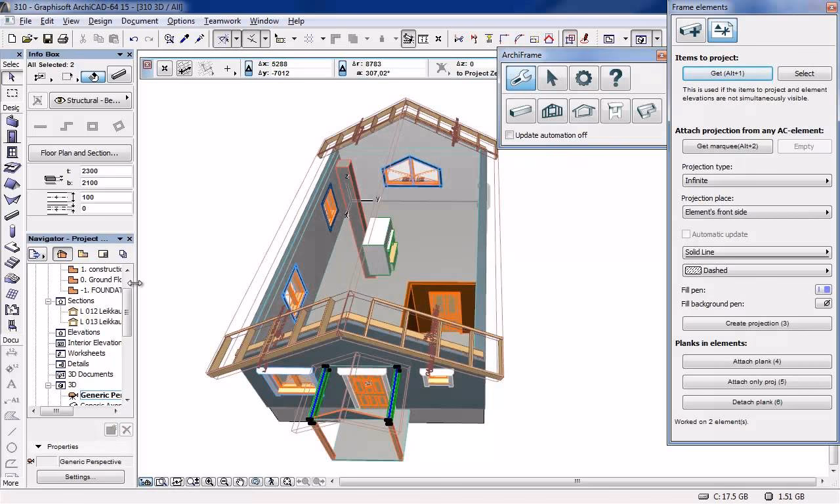Open the Teamwork menu

pos(222,21)
